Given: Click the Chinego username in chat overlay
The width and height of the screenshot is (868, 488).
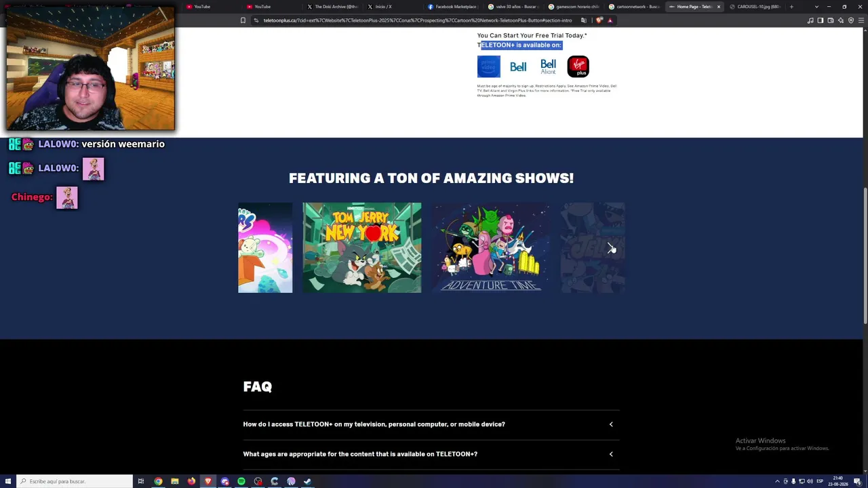Looking at the screenshot, I should (31, 197).
